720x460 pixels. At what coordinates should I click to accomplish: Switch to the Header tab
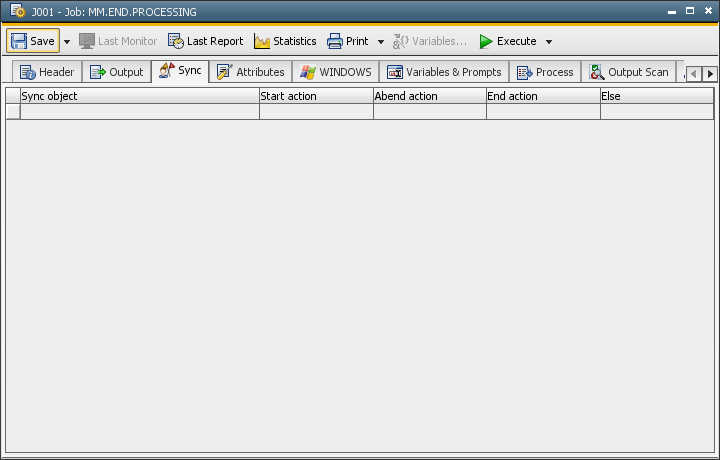pyautogui.click(x=47, y=72)
